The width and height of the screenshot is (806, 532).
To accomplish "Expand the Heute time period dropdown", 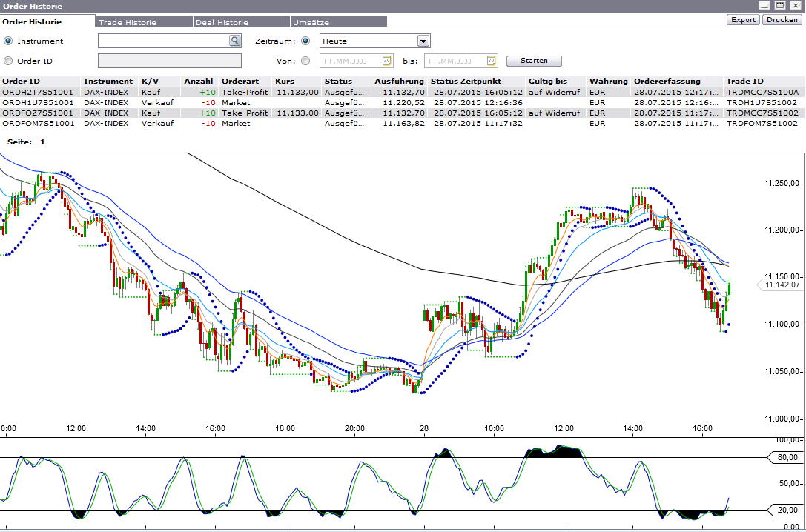I will point(423,41).
